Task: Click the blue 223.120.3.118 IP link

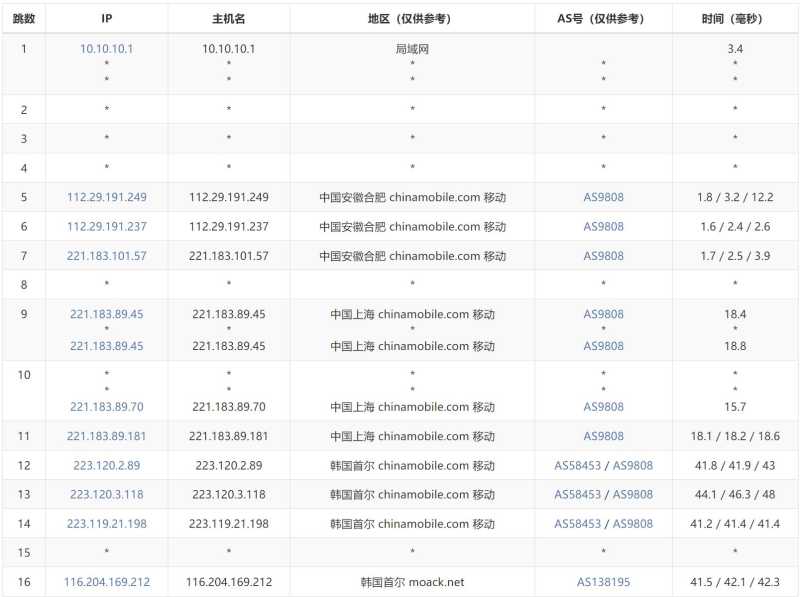Action: (x=106, y=494)
